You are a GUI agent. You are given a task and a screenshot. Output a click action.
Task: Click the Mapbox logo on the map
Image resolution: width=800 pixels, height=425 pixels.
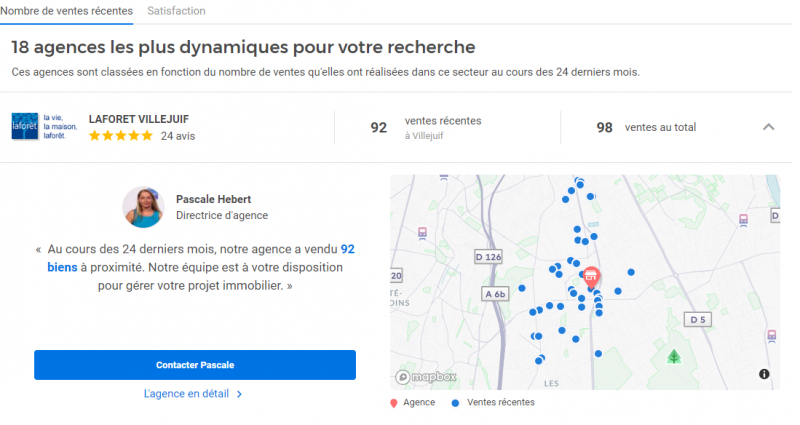tap(427, 377)
